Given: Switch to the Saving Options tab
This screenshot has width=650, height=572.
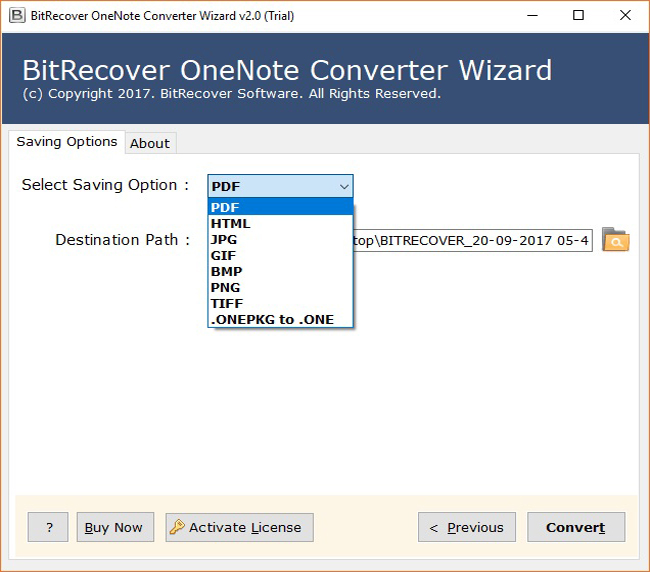Looking at the screenshot, I should click(67, 142).
